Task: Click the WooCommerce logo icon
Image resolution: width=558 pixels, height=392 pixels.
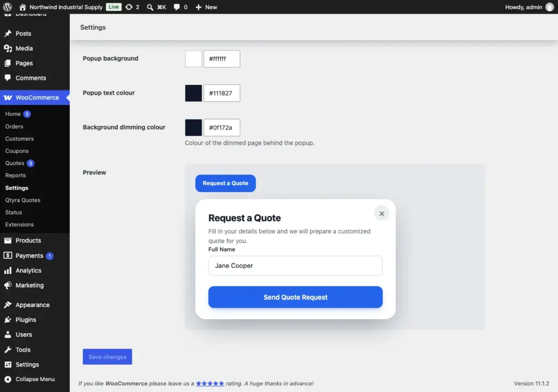Action: (x=8, y=97)
